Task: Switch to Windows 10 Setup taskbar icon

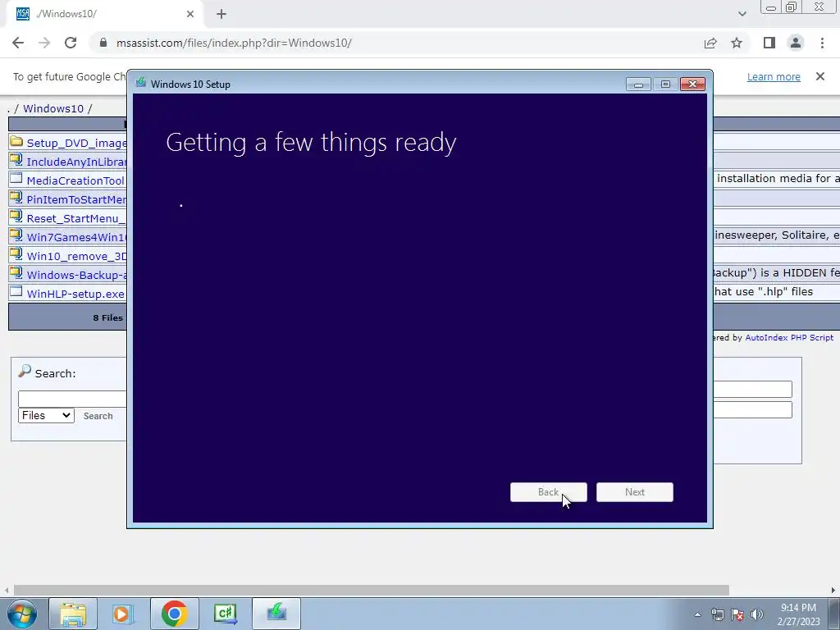Action: (276, 614)
